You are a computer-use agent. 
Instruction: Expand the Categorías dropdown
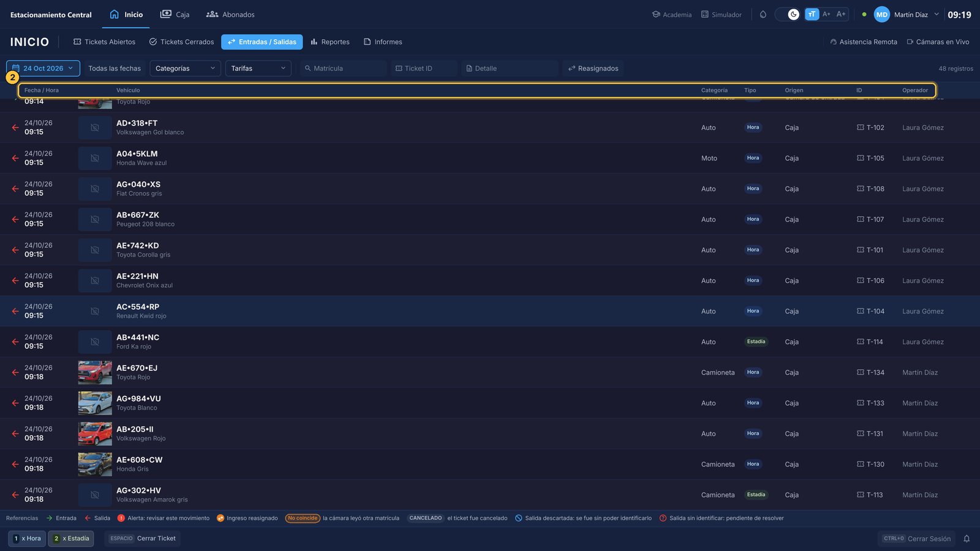point(186,68)
